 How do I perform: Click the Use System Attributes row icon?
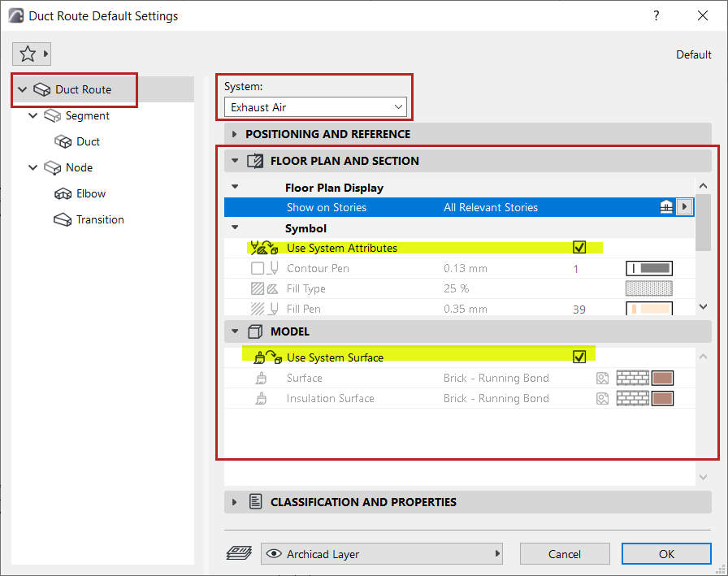(x=264, y=248)
